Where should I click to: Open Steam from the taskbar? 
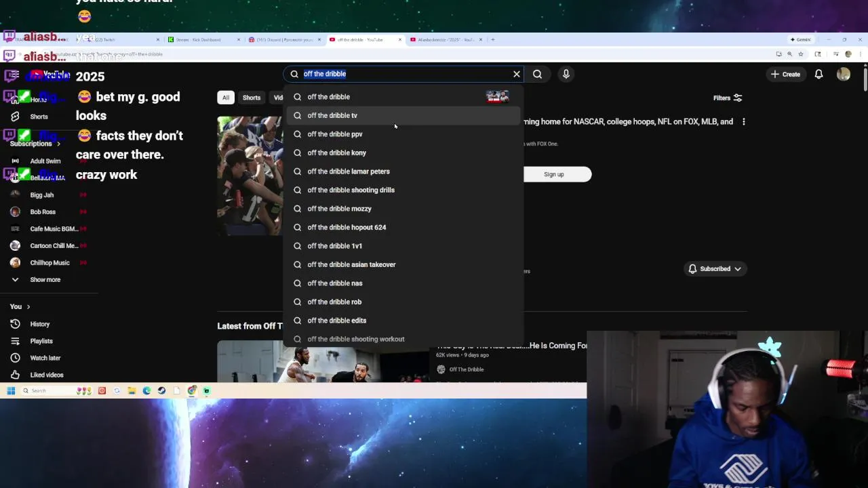(161, 390)
